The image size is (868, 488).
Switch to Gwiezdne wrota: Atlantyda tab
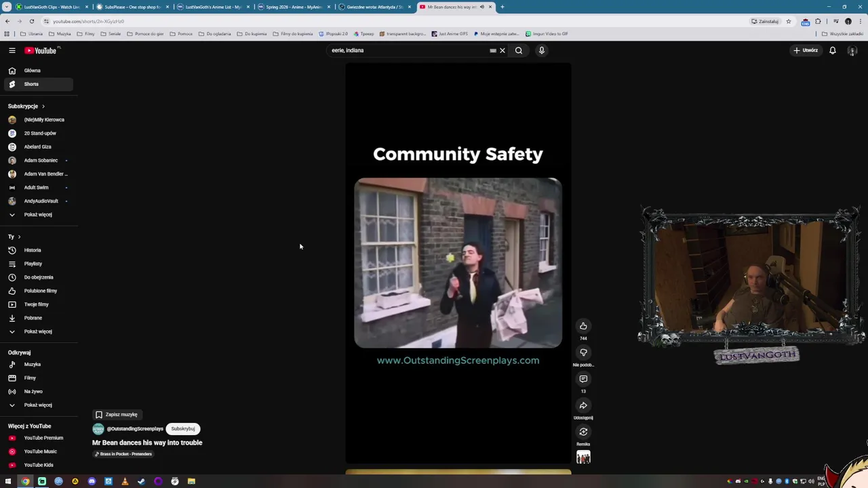coord(374,7)
